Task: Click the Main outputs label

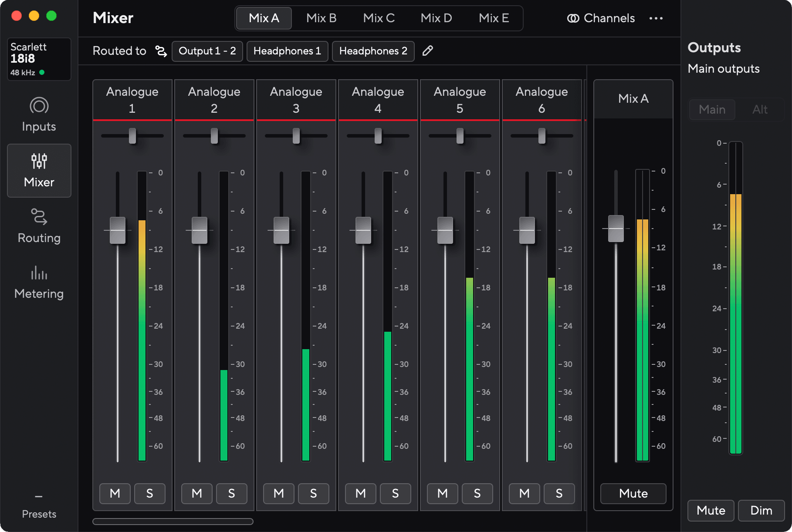Action: tap(724, 69)
